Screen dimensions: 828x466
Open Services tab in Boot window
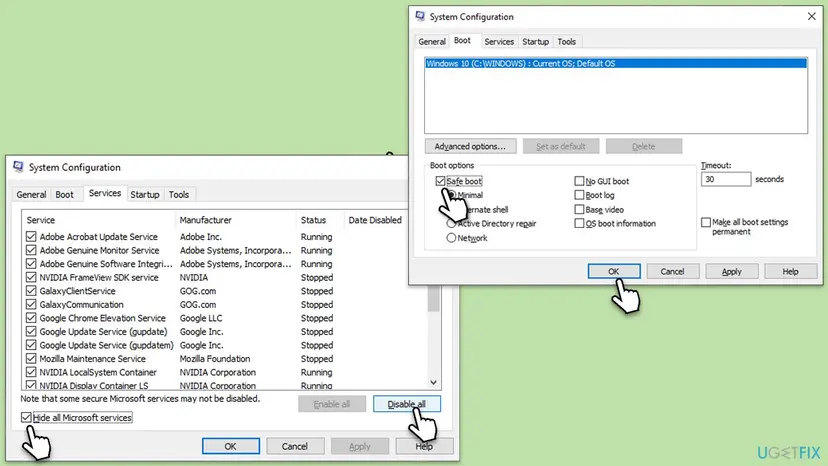(x=499, y=41)
